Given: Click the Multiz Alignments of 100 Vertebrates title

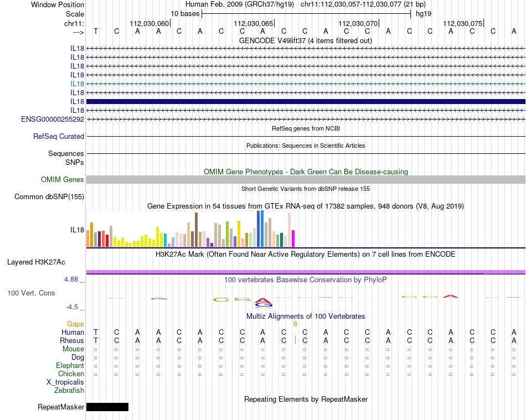Looking at the screenshot, I should coord(305,316).
